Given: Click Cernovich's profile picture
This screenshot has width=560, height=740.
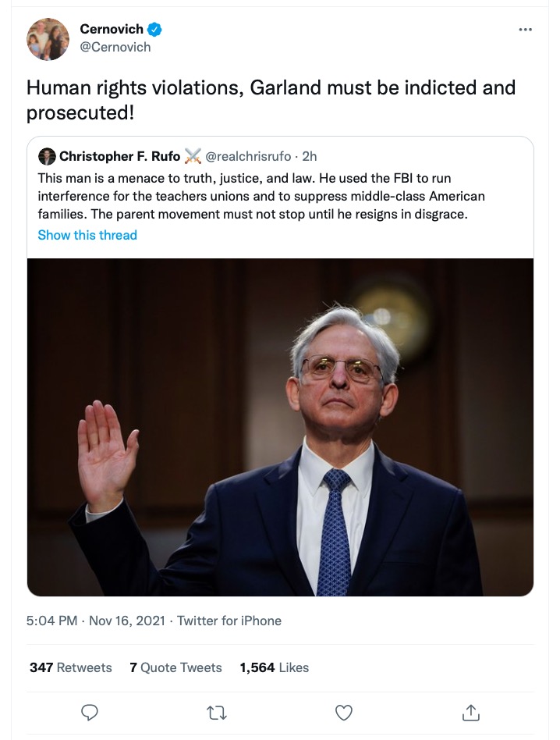Looking at the screenshot, I should 48,39.
